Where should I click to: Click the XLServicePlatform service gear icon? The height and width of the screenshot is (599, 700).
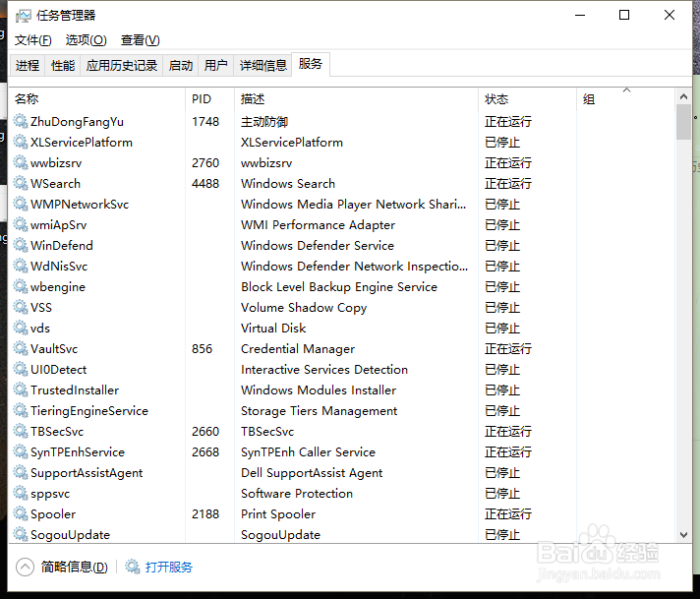(x=20, y=142)
